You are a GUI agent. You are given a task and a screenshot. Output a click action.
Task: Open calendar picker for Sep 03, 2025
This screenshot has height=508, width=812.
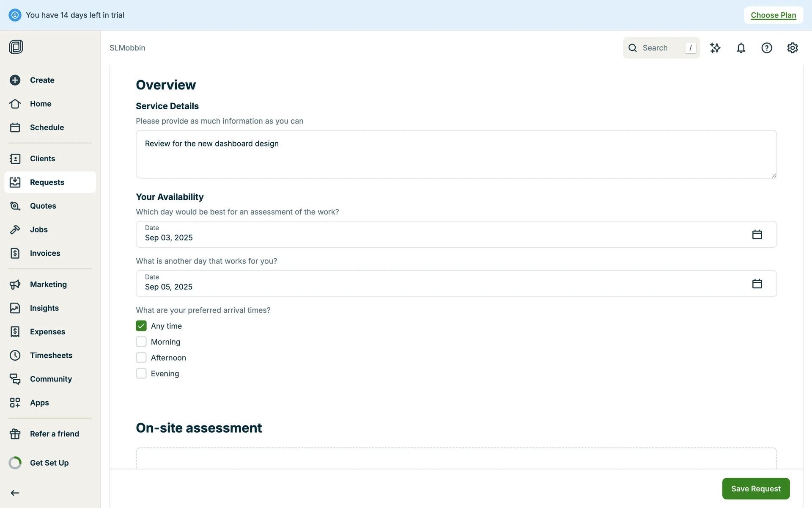coord(757,235)
